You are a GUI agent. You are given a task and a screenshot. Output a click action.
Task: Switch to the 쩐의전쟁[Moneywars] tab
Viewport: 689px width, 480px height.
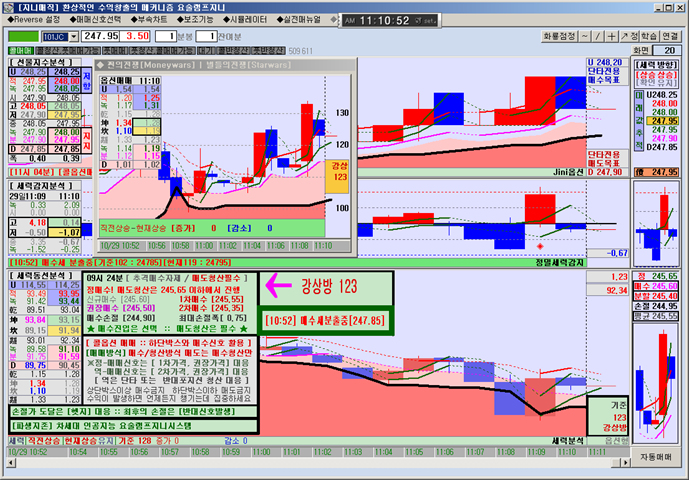coord(151,65)
